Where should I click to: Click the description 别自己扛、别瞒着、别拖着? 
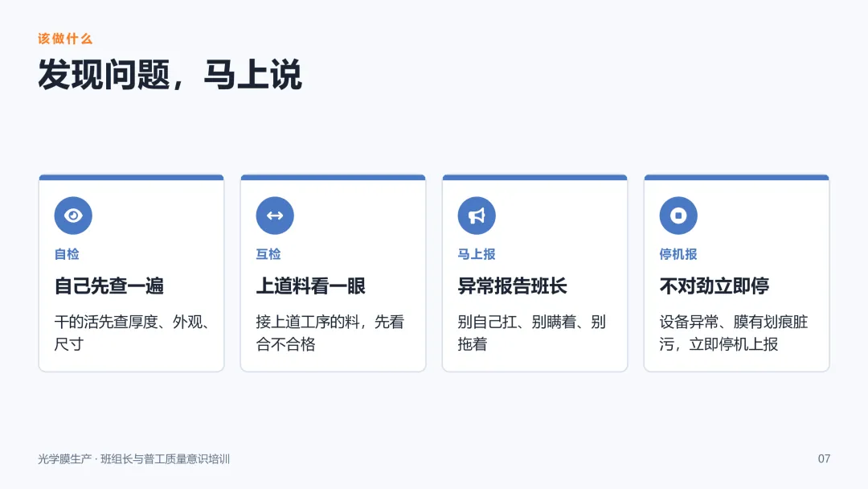pyautogui.click(x=532, y=333)
